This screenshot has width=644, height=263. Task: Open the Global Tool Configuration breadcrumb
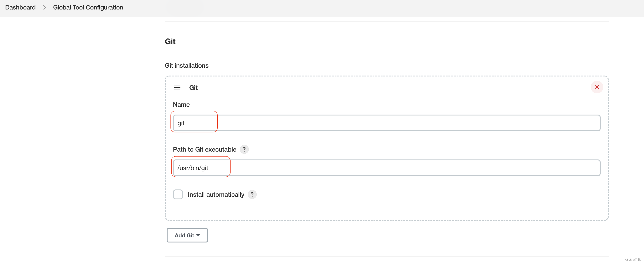[x=88, y=7]
